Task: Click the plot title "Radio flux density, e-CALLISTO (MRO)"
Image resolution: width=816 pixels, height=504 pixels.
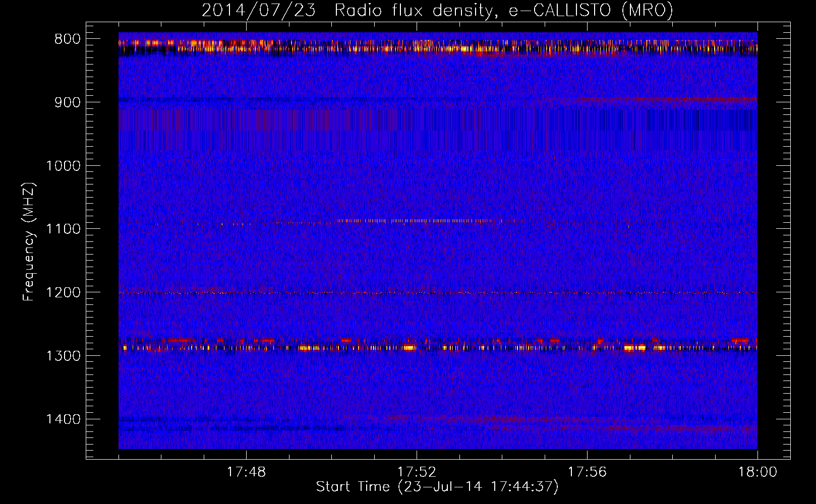Action: tap(504, 10)
